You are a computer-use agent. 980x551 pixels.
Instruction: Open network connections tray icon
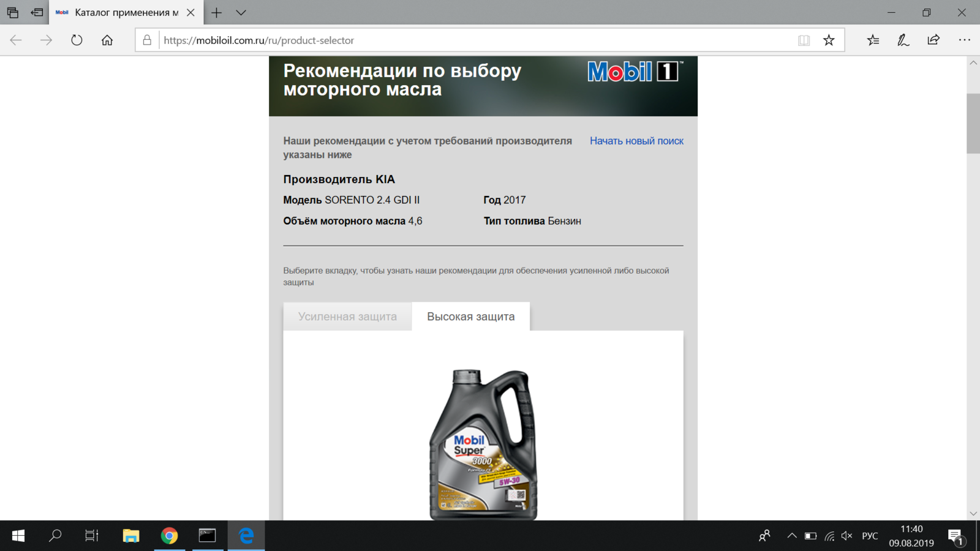coord(829,536)
